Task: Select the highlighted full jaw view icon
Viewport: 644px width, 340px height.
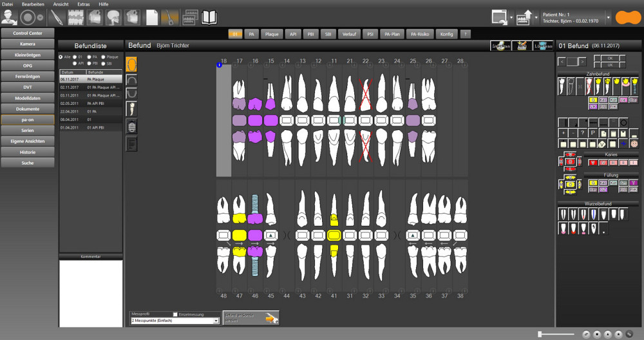Action: point(131,64)
